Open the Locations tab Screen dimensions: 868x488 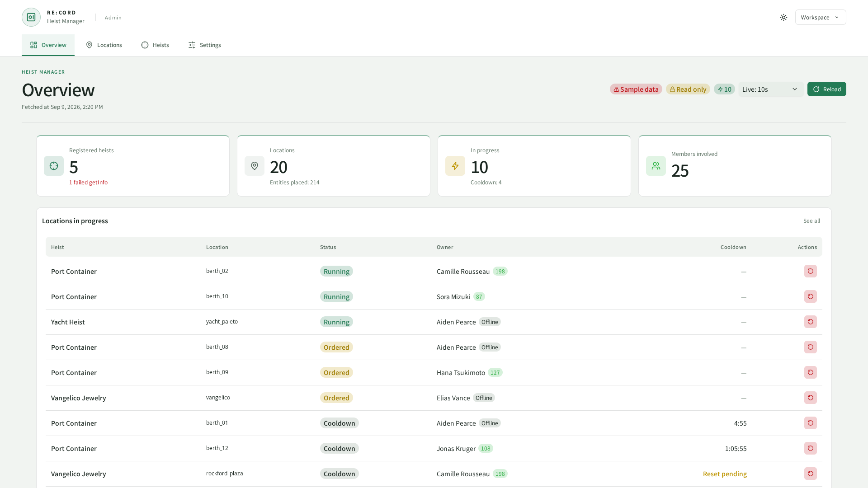coord(104,45)
